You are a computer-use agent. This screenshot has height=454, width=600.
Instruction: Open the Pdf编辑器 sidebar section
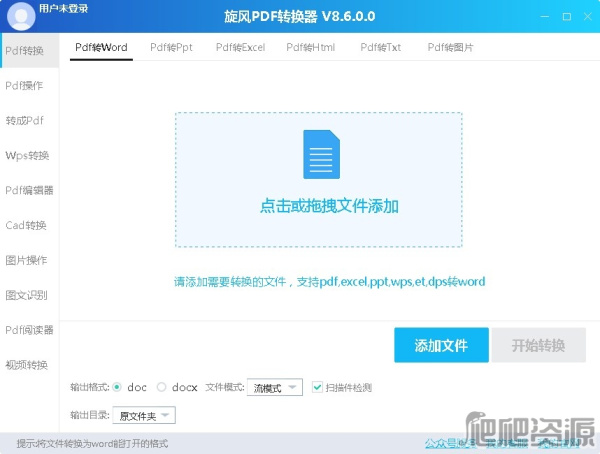[29, 190]
